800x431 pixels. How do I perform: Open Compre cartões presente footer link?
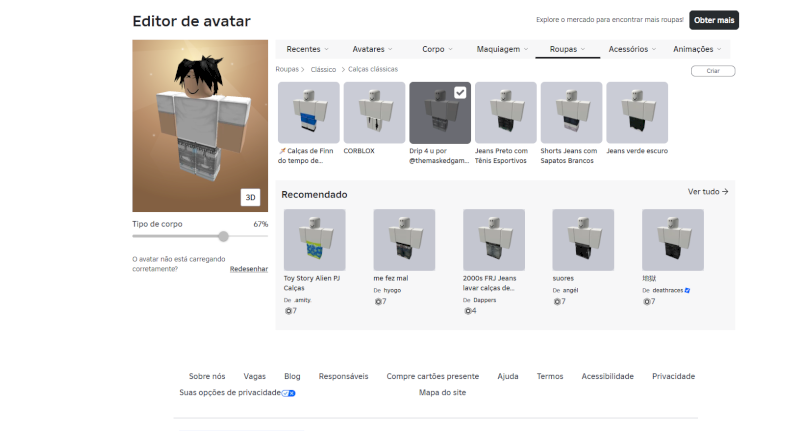click(433, 376)
